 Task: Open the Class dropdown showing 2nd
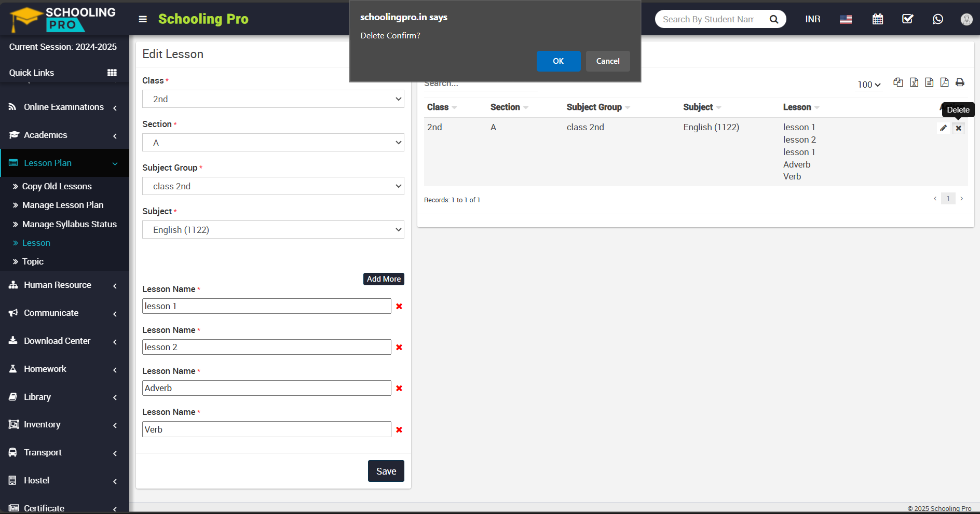coord(273,99)
